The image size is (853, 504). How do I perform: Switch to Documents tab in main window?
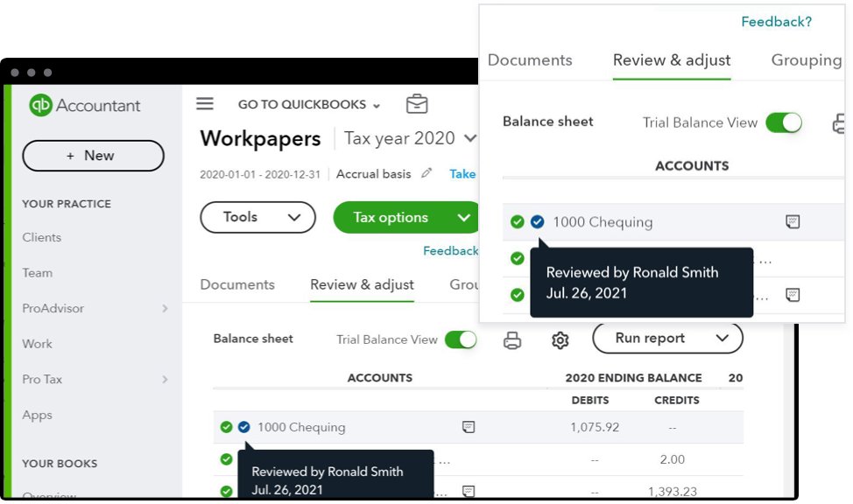tap(237, 284)
